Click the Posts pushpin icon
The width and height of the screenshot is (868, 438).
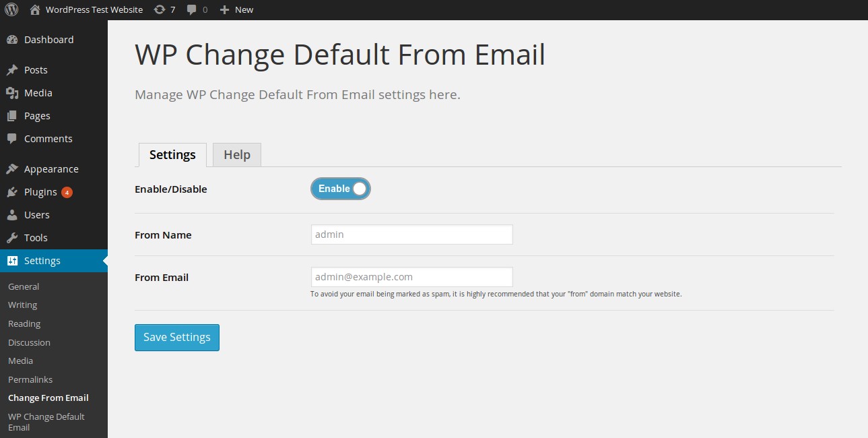point(12,70)
